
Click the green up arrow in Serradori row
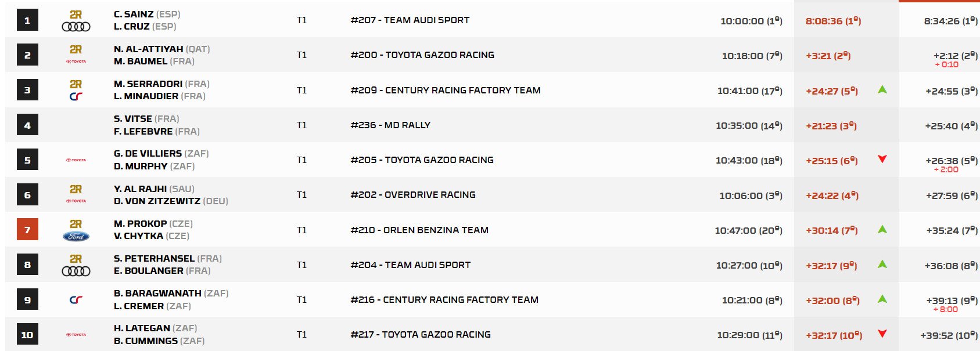pos(882,90)
